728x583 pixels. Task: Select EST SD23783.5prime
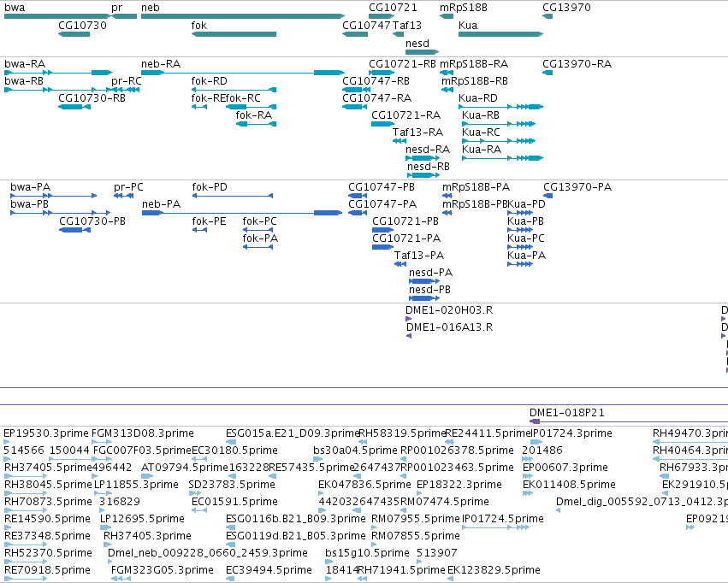pos(232,486)
